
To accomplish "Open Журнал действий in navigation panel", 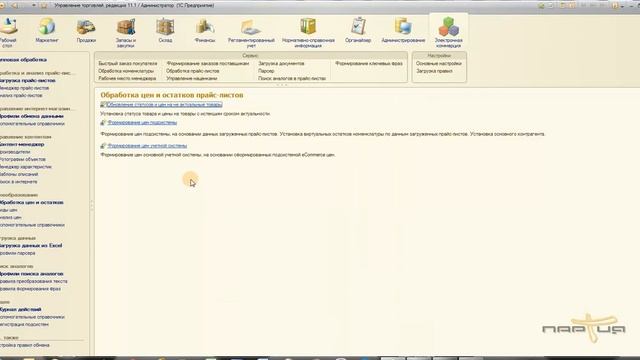I will click(x=21, y=309).
